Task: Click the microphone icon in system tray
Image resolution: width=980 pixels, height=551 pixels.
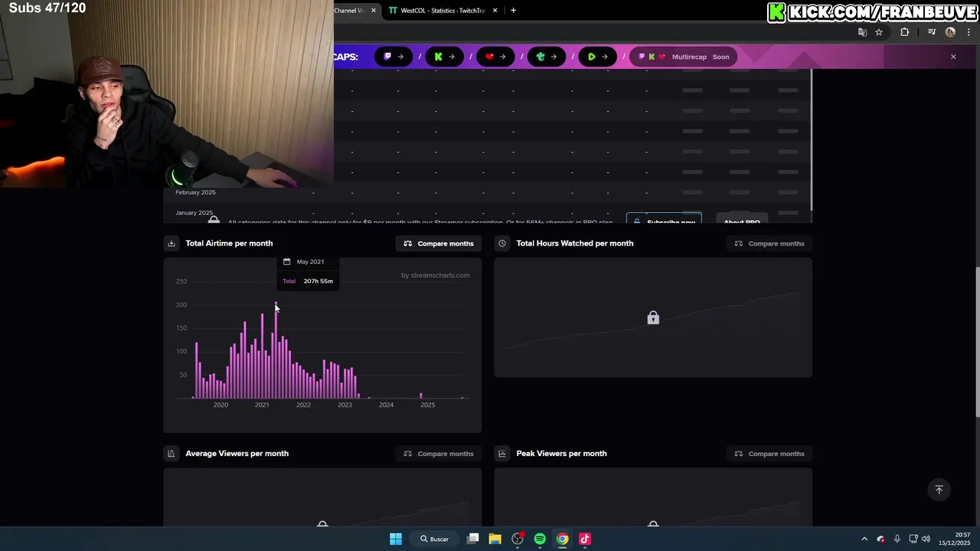Action: tap(897, 539)
